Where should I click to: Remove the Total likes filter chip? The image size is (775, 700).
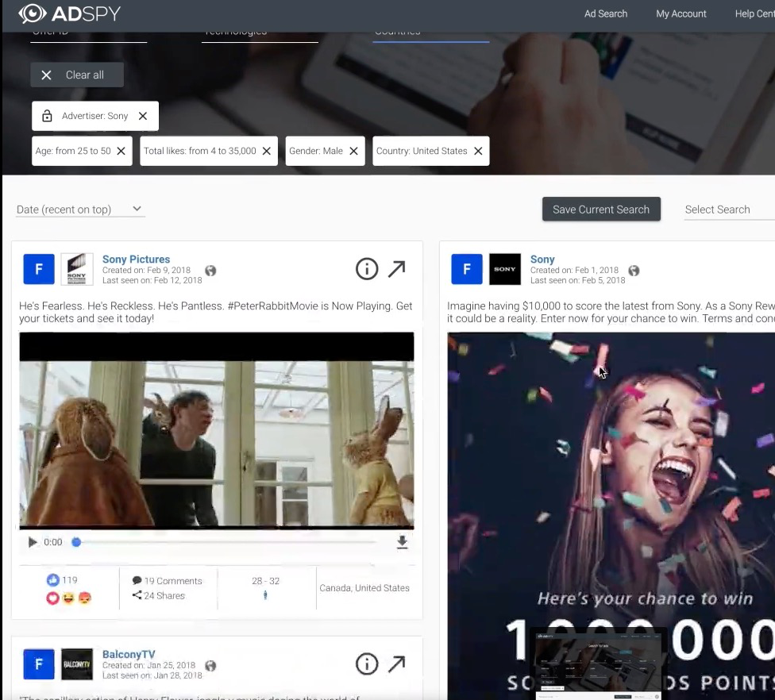tap(267, 151)
